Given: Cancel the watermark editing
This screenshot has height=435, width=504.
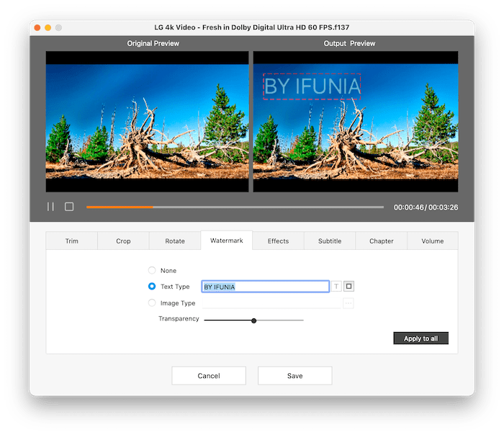Looking at the screenshot, I should pyautogui.click(x=209, y=376).
